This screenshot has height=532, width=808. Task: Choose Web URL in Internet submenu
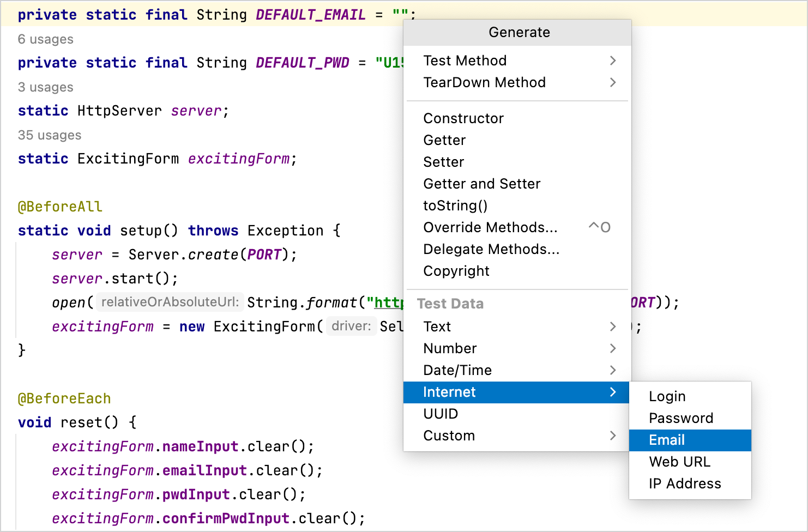tap(690, 462)
